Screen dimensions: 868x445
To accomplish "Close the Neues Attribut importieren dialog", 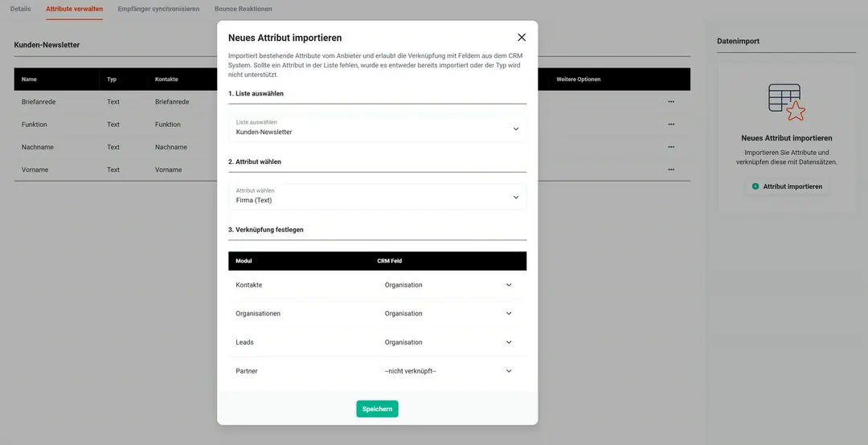I will point(522,37).
